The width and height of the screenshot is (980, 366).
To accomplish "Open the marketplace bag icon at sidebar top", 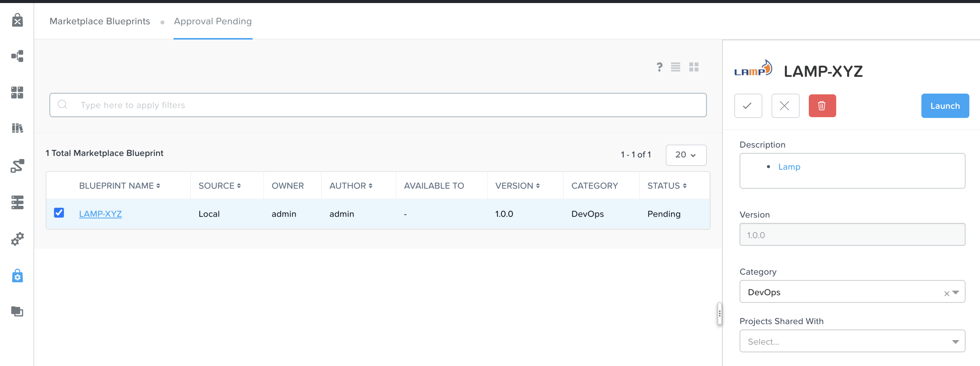I will tap(17, 20).
